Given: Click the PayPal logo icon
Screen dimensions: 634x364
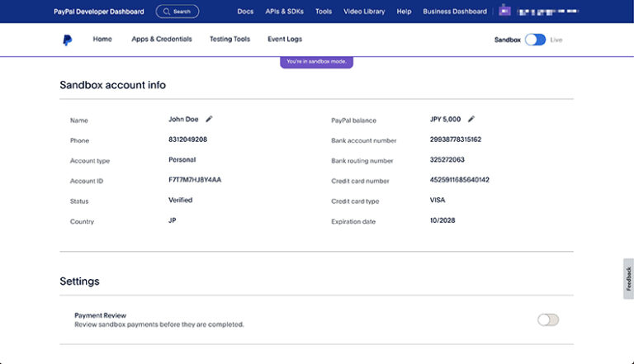Looking at the screenshot, I should click(x=67, y=40).
